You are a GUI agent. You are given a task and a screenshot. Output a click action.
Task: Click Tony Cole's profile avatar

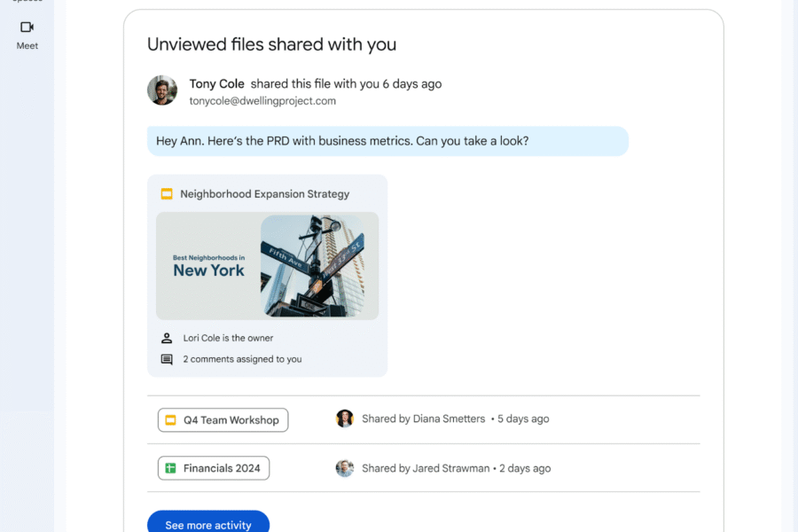(162, 91)
